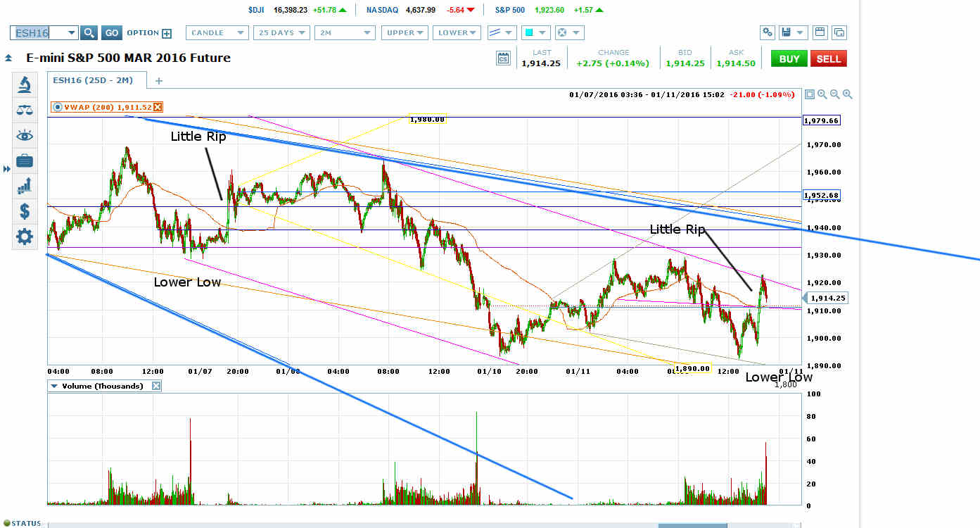Click the 1,890.00 yellow price label on chart
The image size is (980, 528).
point(692,368)
